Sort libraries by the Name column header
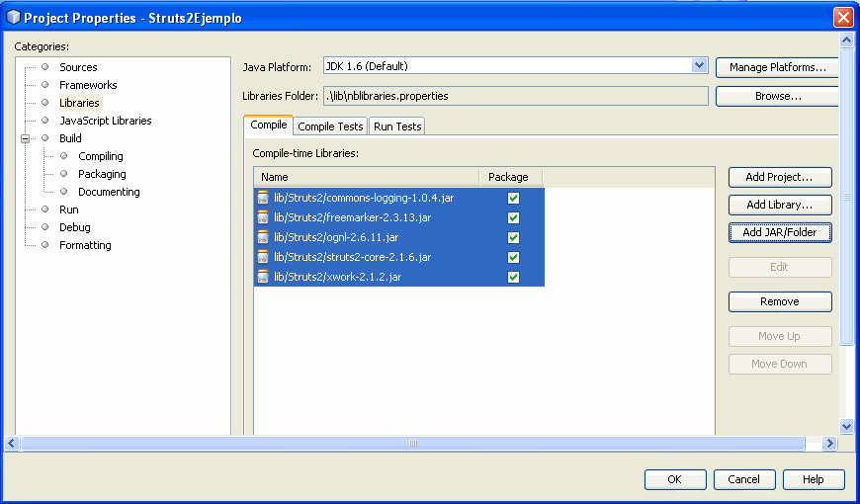 pos(367,177)
